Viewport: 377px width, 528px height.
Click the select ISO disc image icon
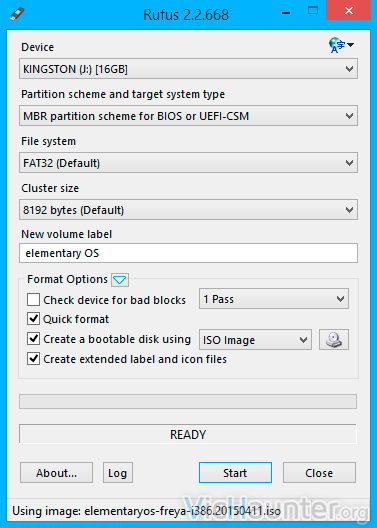click(x=334, y=339)
